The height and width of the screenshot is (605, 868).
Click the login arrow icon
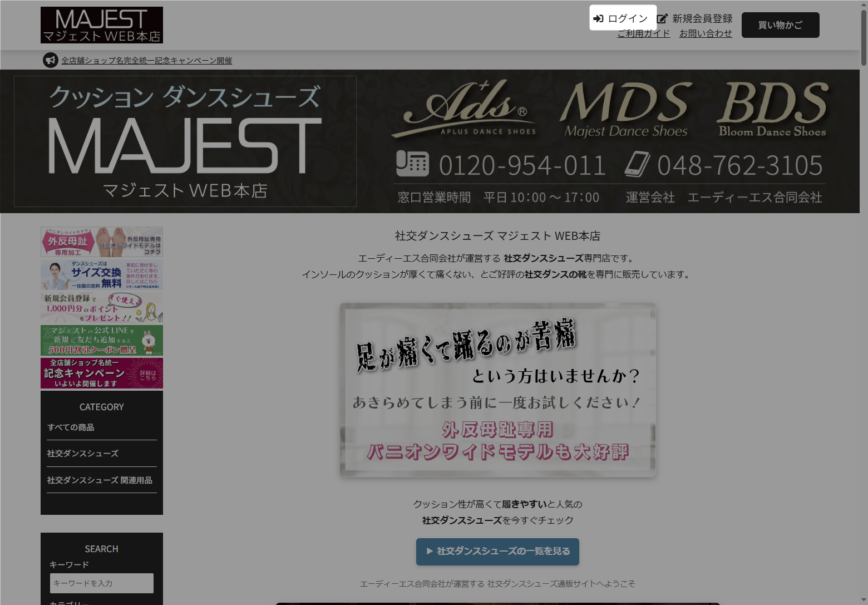tap(598, 18)
